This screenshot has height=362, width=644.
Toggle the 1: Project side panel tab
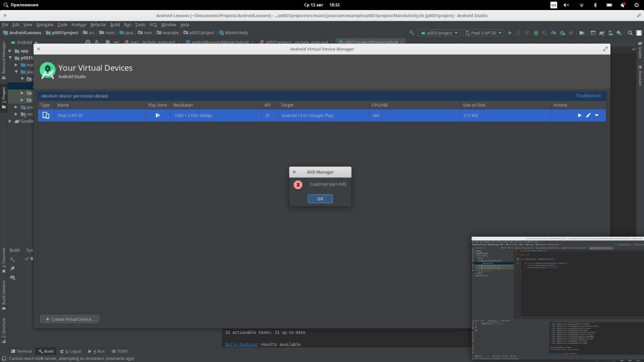[x=4, y=98]
